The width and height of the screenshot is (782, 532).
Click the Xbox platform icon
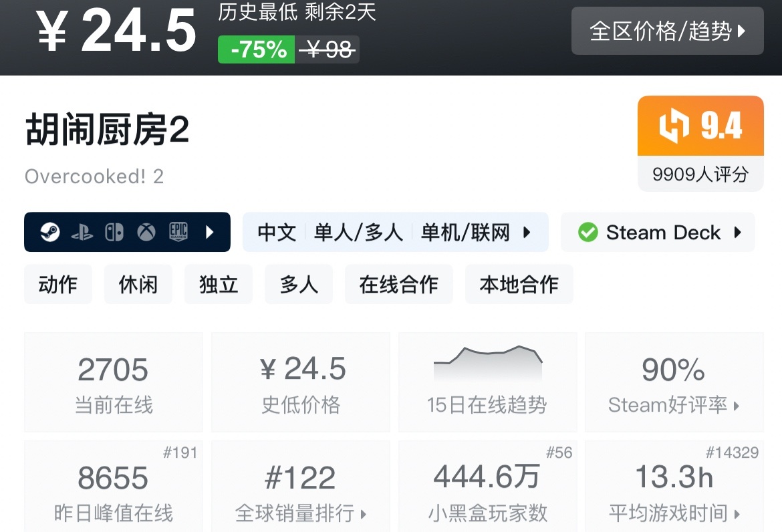click(146, 233)
